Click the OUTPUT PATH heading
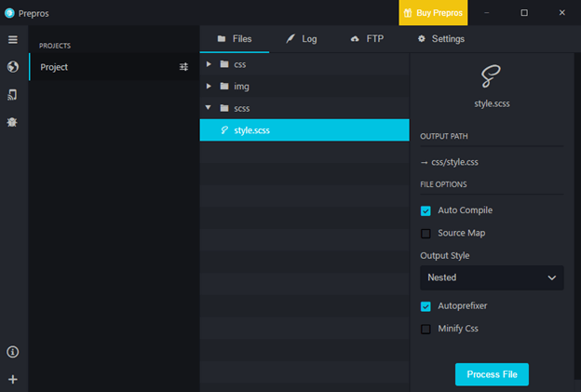This screenshot has height=392, width=581. click(444, 136)
